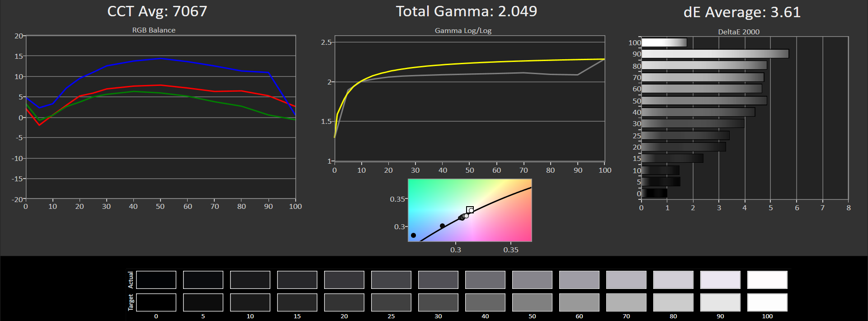Click the "0.35" label under CIE diagram
This screenshot has height=321, width=868.
tap(511, 250)
